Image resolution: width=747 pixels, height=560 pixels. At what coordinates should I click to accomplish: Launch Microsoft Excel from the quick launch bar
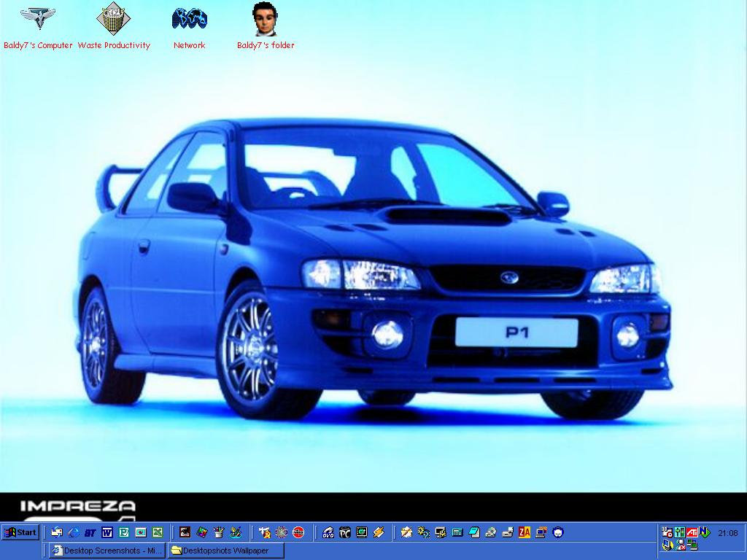point(157,532)
